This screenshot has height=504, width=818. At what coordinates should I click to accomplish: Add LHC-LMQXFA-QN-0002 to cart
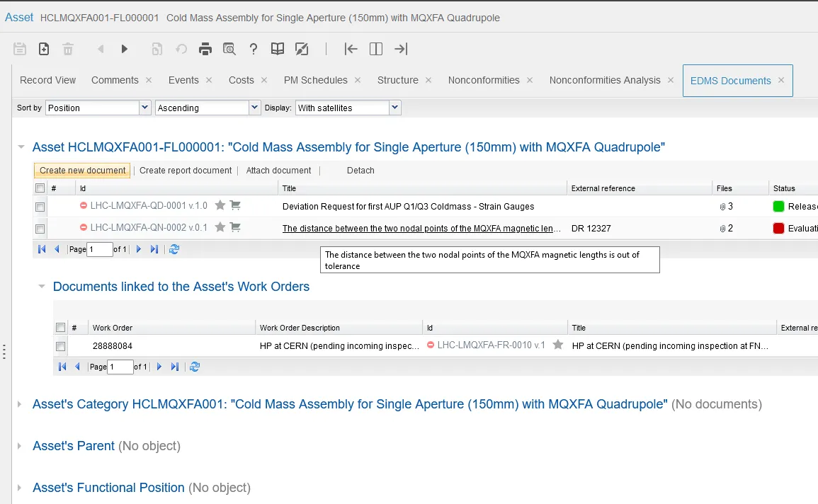click(235, 227)
